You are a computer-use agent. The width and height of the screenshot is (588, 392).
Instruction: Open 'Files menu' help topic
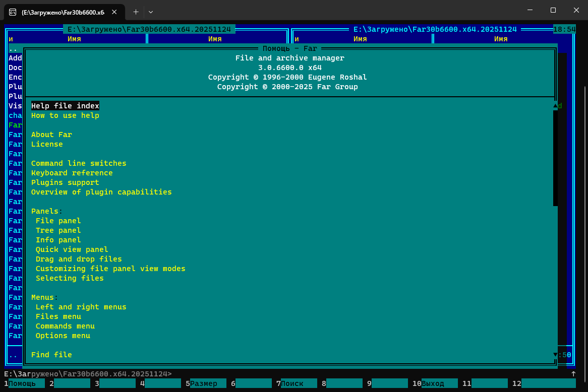58,316
